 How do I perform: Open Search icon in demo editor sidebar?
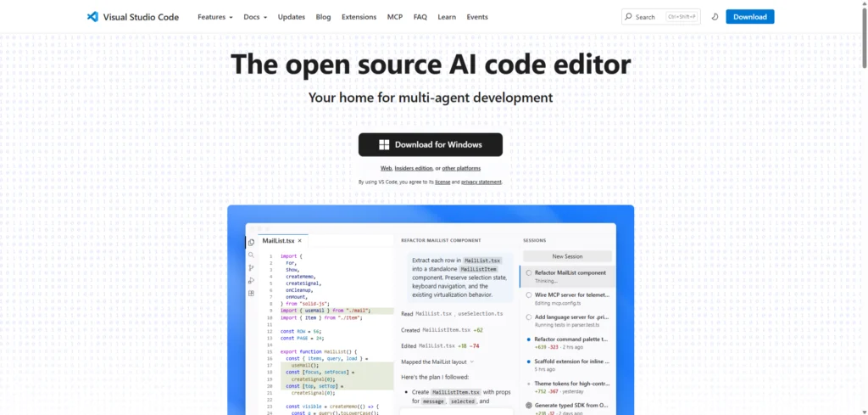pos(251,255)
